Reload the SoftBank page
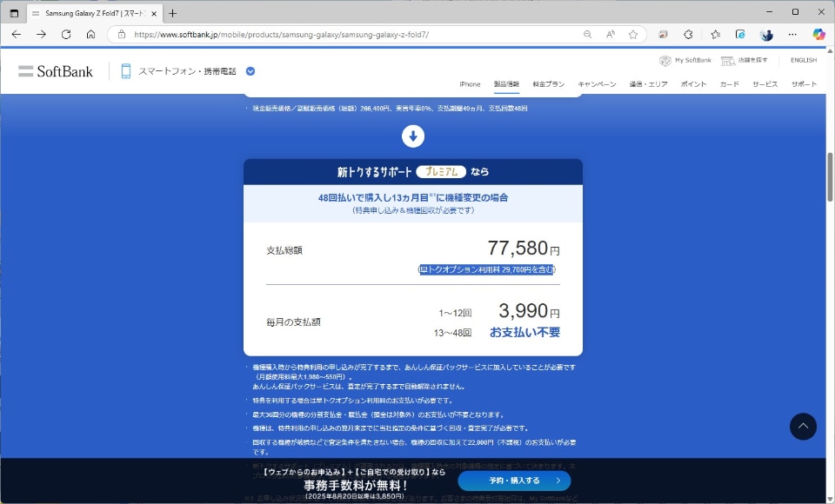The image size is (835, 504). [66, 35]
